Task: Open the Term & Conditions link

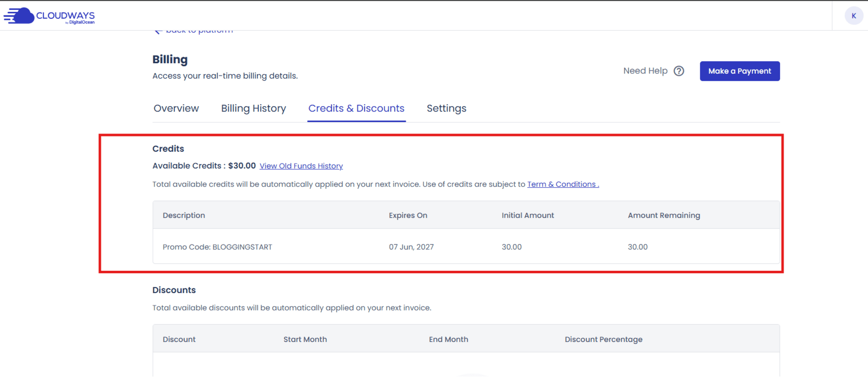Action: 563,184
